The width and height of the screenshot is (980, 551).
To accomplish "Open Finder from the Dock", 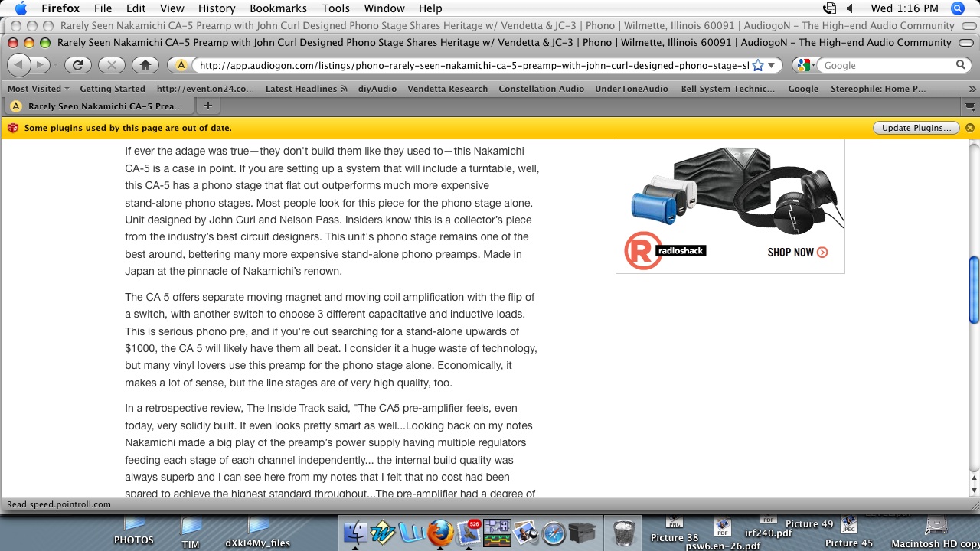I will (x=356, y=533).
